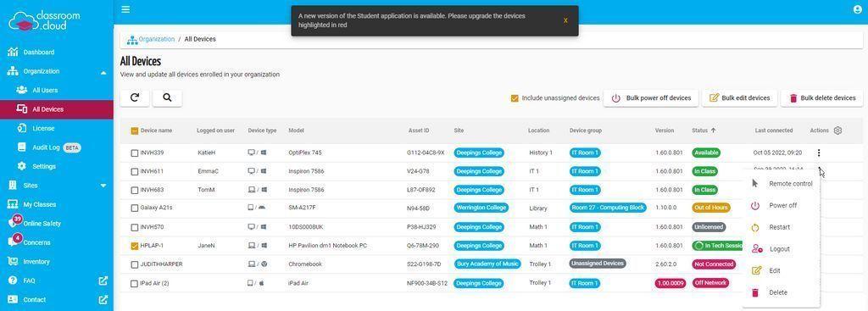Open the table column settings gear icon
868x311 pixels.
[x=837, y=131]
